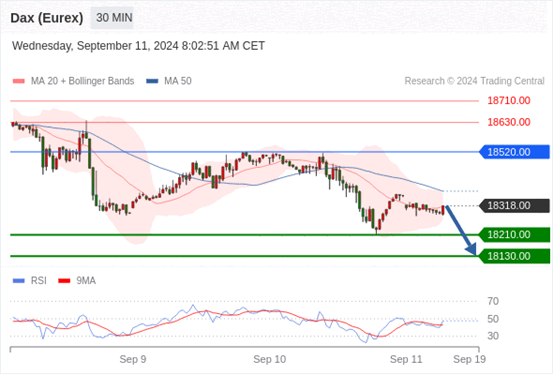Click the 30 MIN timeframe badge
Viewport: 553px width, 375px height.
[x=112, y=18]
